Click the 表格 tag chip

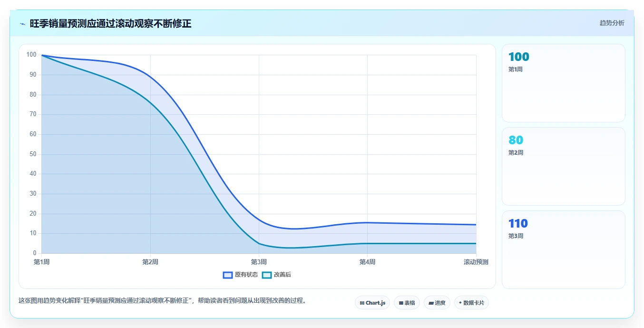pyautogui.click(x=407, y=303)
